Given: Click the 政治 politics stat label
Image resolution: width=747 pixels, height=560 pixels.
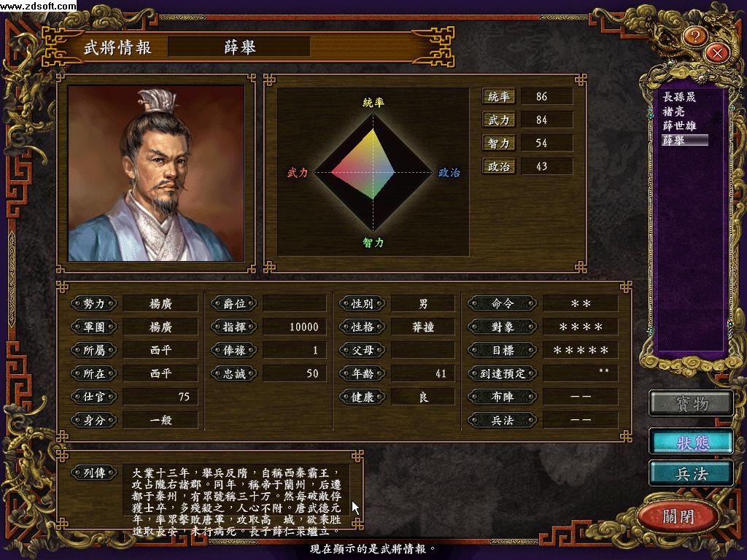Looking at the screenshot, I should point(498,167).
